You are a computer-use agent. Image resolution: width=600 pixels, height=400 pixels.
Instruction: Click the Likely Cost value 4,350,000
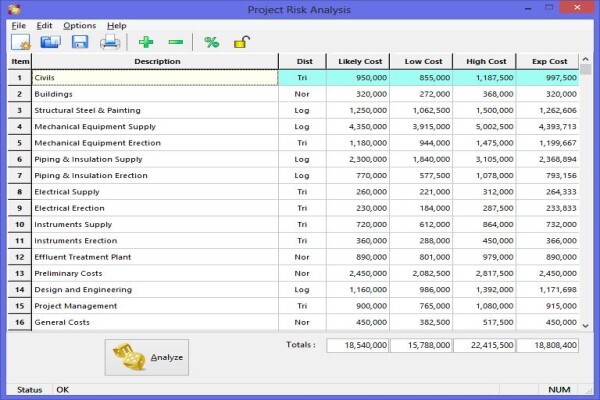pyautogui.click(x=358, y=127)
